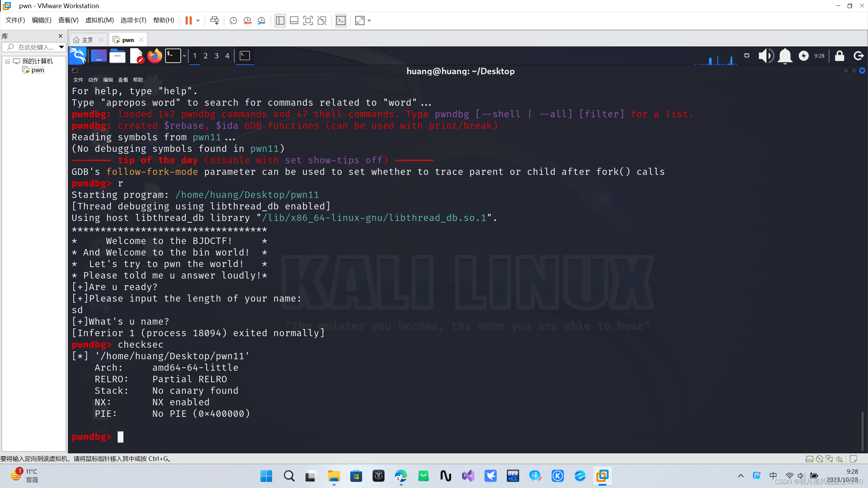Viewport: 868px width, 488px height.
Task: Open Kali notifications bell icon
Action: (x=785, y=56)
